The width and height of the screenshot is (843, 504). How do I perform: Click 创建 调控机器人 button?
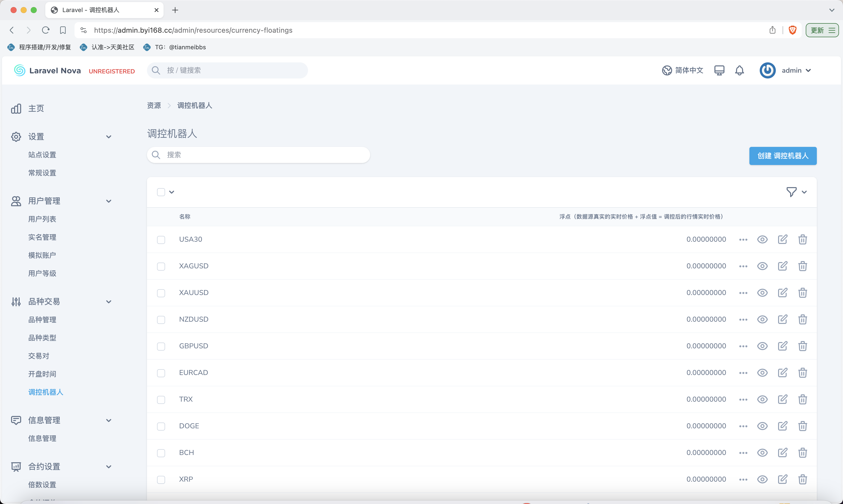pyautogui.click(x=783, y=156)
